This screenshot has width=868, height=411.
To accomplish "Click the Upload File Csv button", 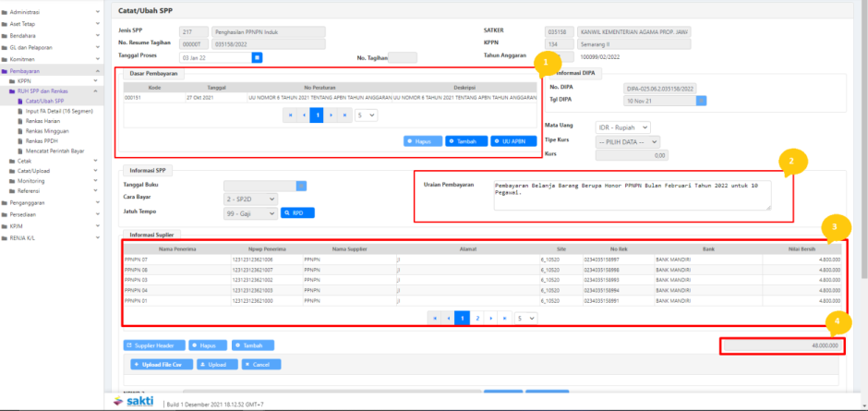I will (163, 365).
